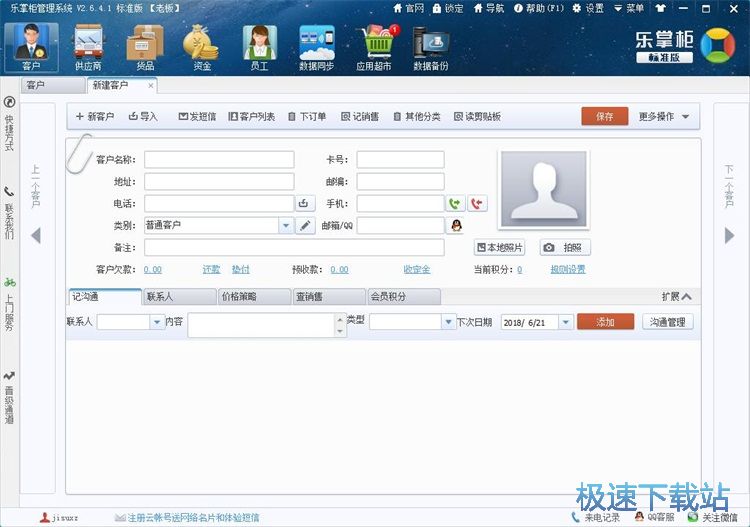Select the 记沟通 tab
This screenshot has width=750, height=527.
click(105, 296)
